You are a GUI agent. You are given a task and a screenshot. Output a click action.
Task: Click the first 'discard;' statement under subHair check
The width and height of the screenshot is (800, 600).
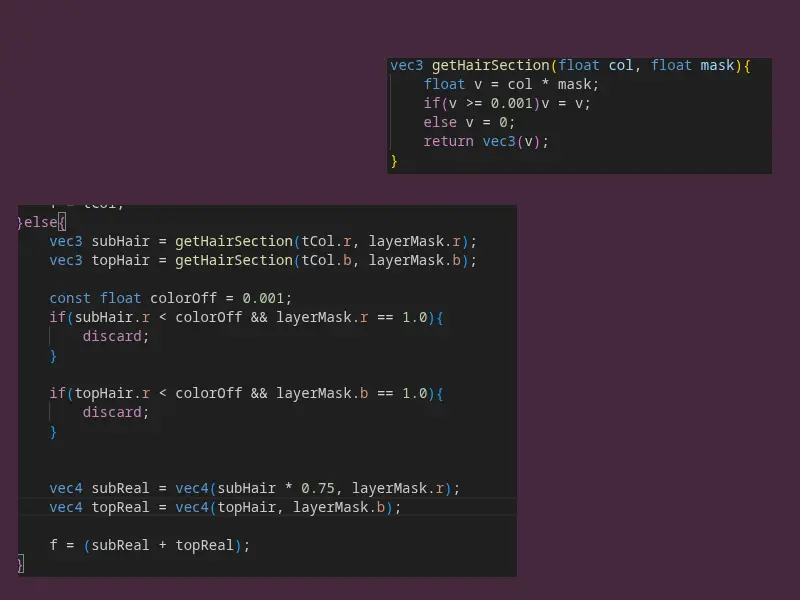(x=116, y=336)
